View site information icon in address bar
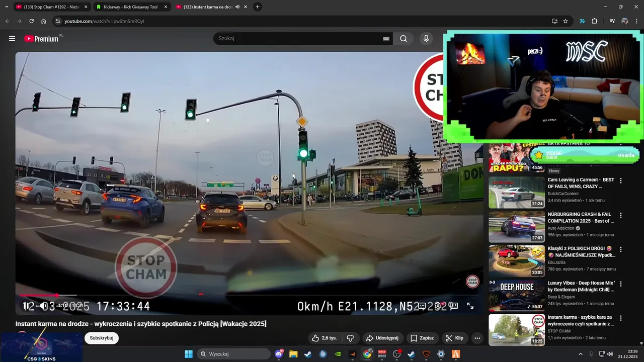Image resolution: width=644 pixels, height=362 pixels. (58, 21)
